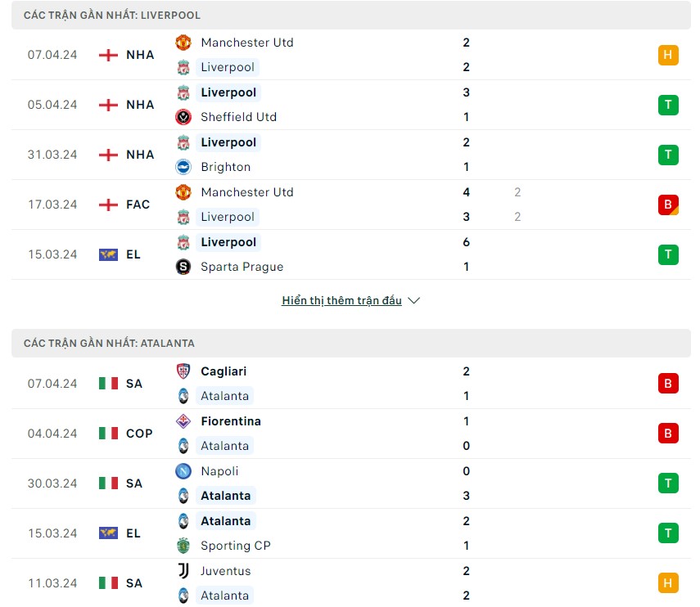Click red B badge for Cagliari match
Screen dimensions: 700x607
click(668, 384)
